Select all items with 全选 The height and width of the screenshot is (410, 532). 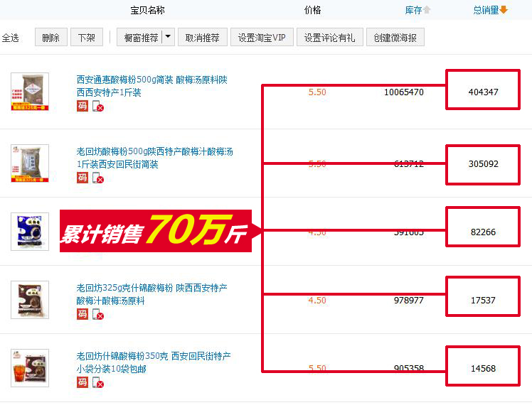click(10, 38)
